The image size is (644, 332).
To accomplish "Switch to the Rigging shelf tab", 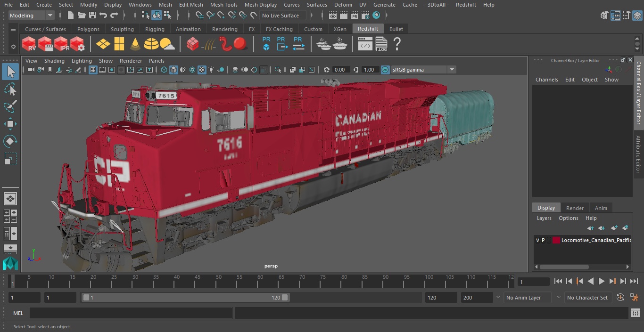I will point(155,29).
